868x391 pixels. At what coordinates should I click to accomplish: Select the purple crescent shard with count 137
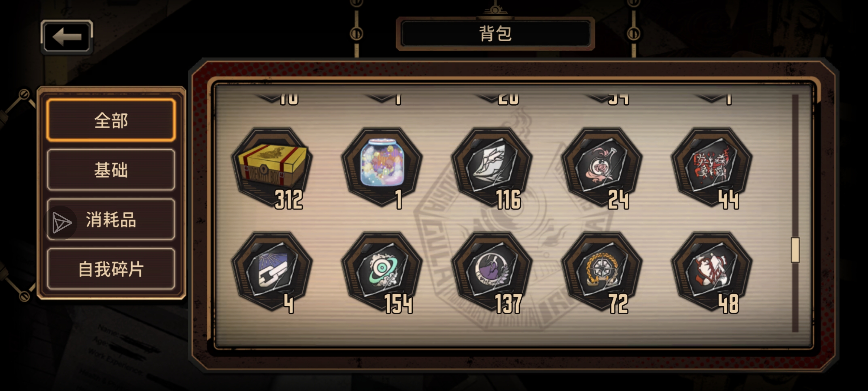pyautogui.click(x=492, y=272)
